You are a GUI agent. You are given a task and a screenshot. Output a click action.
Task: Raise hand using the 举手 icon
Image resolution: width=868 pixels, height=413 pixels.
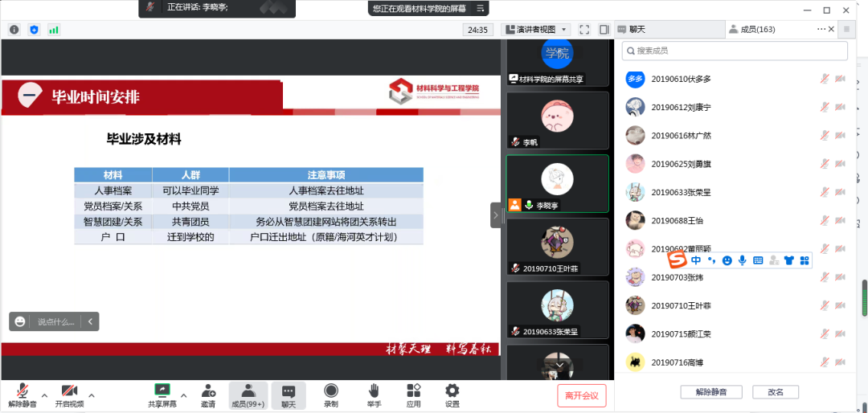(374, 391)
